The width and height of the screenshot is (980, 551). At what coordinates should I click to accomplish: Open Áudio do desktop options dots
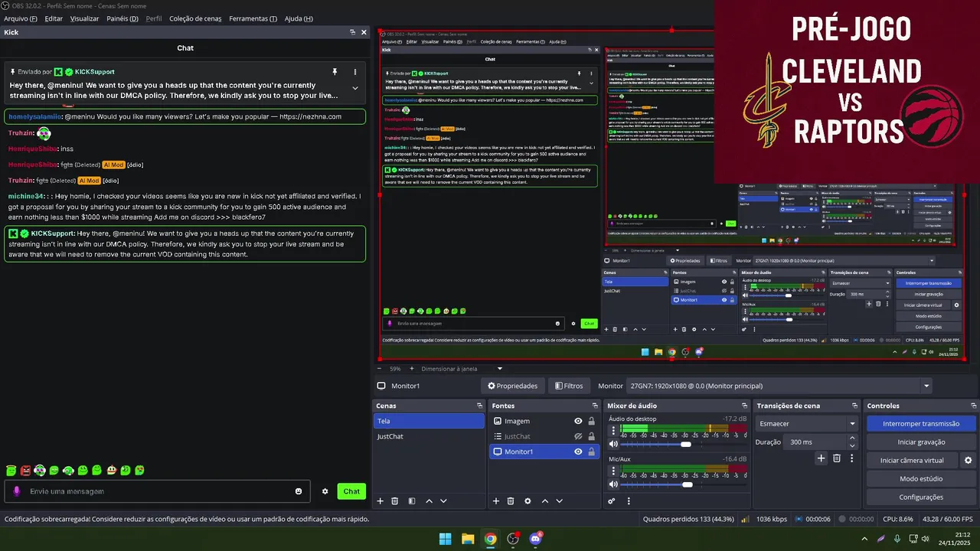(613, 431)
